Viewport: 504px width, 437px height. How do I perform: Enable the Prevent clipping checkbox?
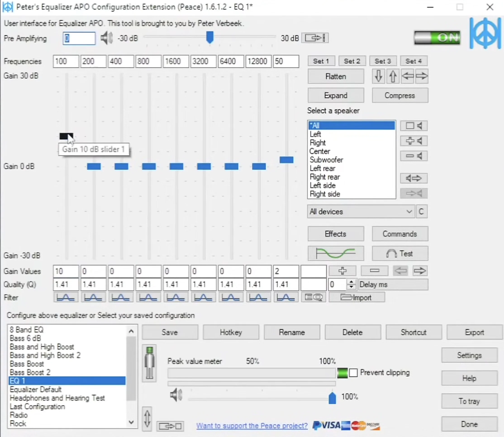click(x=353, y=373)
